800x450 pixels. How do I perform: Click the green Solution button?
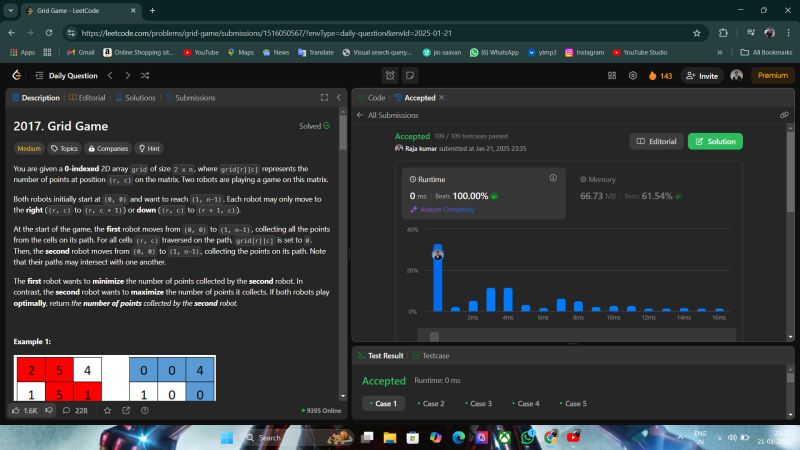click(x=715, y=141)
